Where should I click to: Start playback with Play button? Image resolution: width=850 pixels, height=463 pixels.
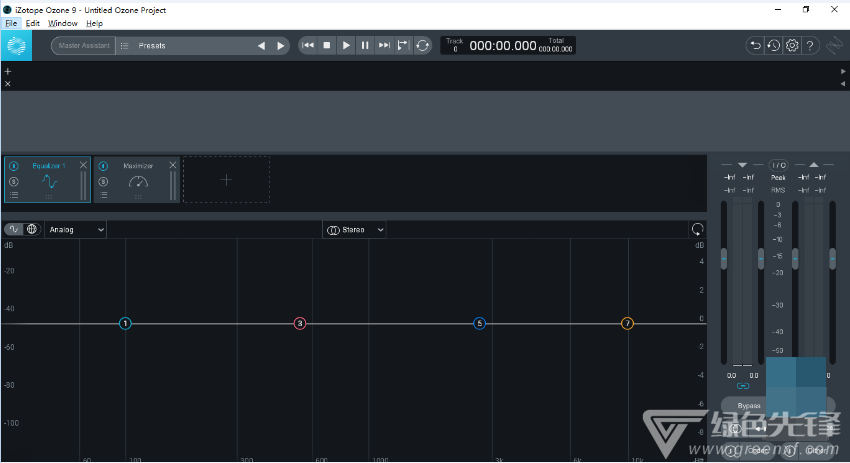pos(346,46)
